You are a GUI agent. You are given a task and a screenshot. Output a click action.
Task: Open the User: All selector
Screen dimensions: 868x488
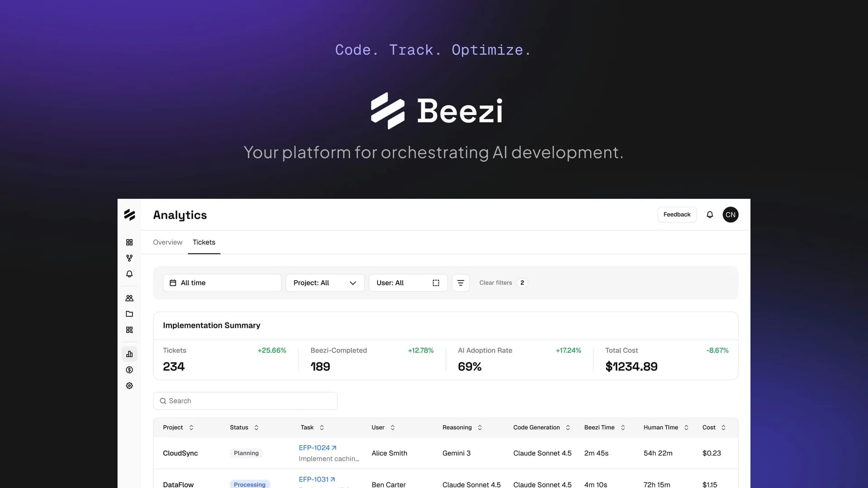408,282
